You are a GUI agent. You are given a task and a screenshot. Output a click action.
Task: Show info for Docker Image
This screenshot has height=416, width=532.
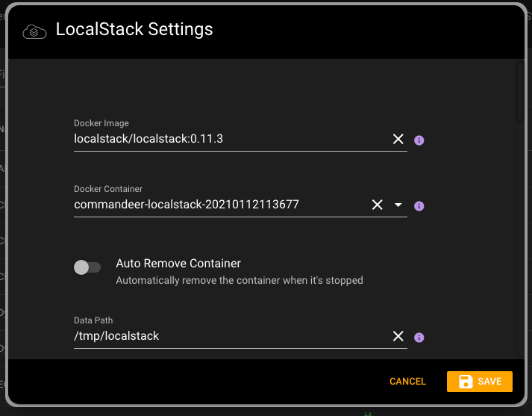419,140
